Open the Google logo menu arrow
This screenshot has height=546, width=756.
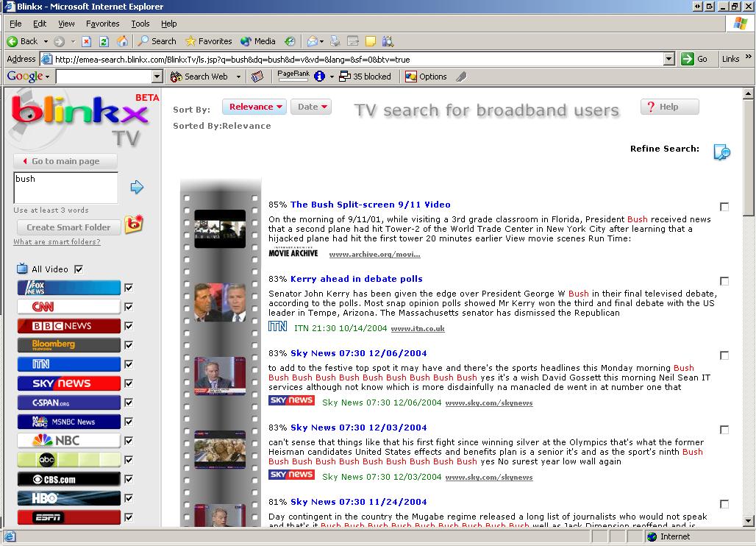pos(47,77)
